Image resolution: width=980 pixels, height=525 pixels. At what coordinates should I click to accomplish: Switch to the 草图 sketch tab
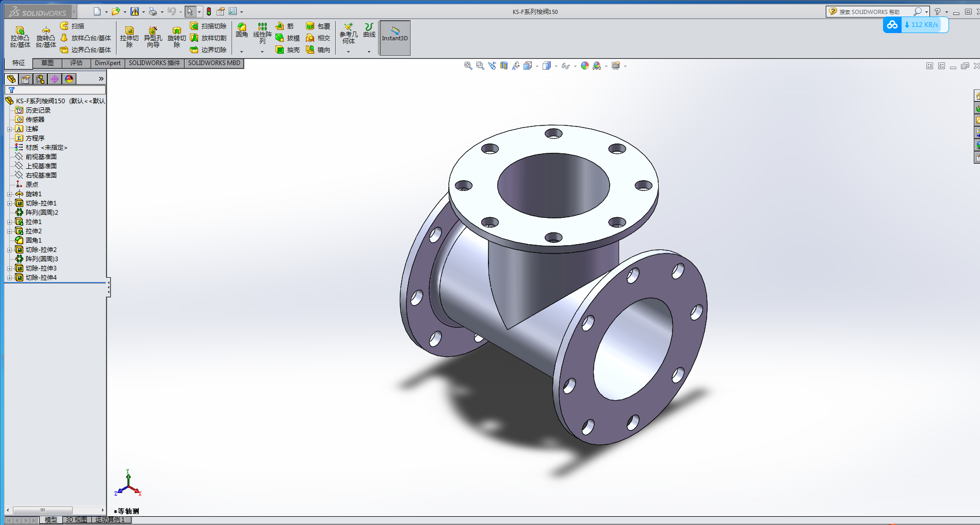tap(47, 63)
